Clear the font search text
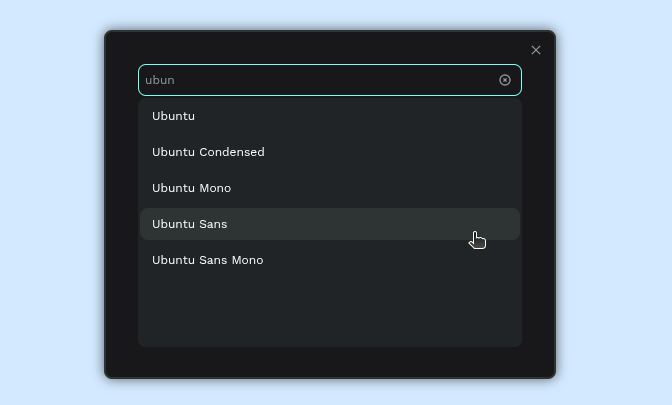The image size is (672, 405). [x=505, y=80]
